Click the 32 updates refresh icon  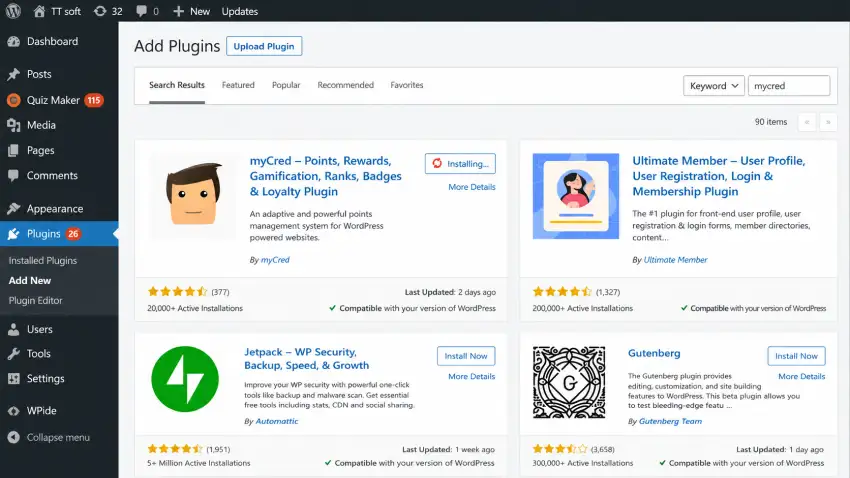pyautogui.click(x=100, y=11)
